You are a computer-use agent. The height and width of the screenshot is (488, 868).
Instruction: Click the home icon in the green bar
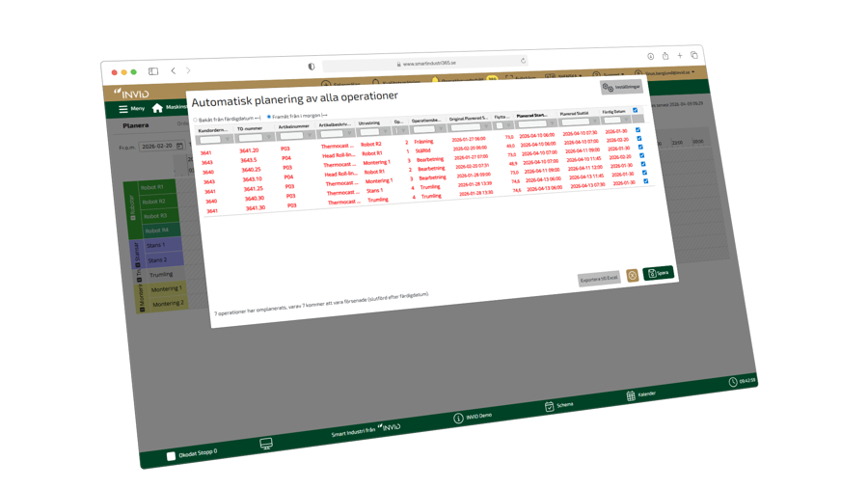point(157,107)
